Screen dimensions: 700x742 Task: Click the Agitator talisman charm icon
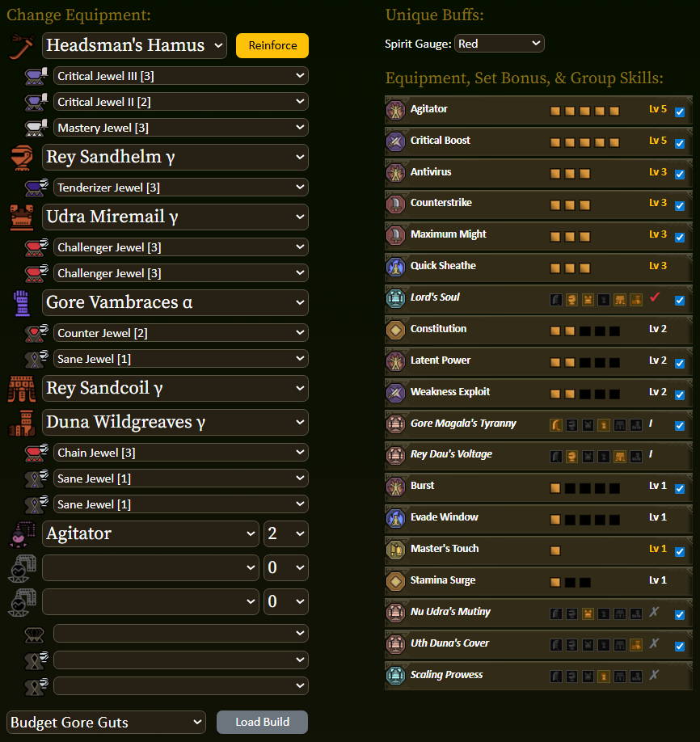[22, 534]
